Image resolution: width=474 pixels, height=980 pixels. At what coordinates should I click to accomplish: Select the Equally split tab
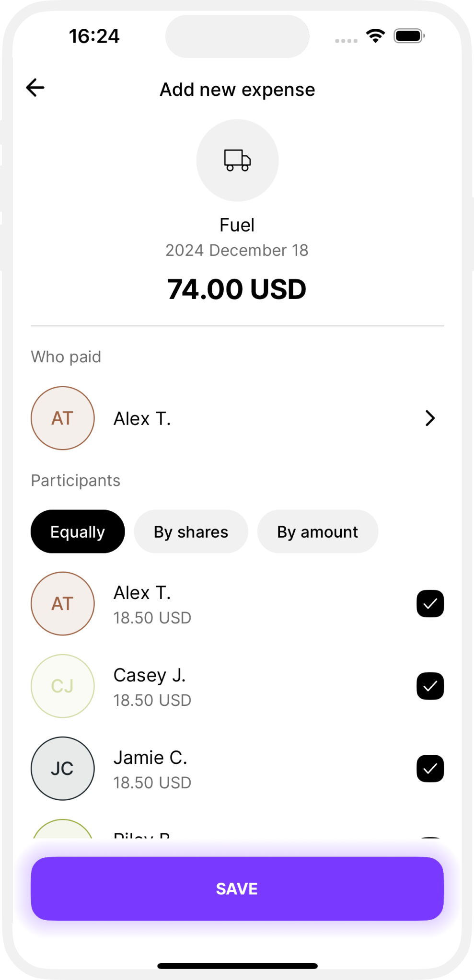coord(78,531)
